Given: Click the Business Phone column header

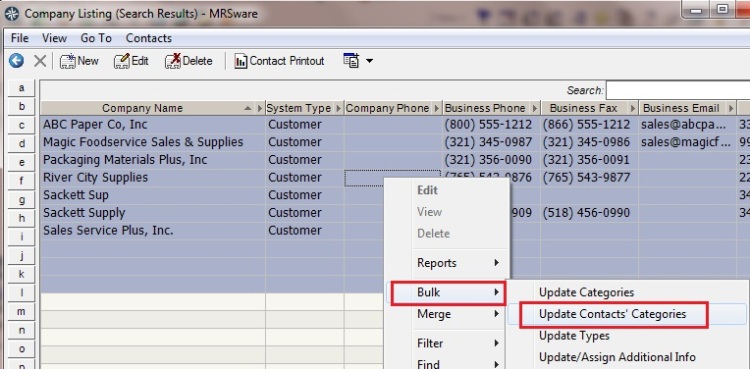Looking at the screenshot, I should pos(485,108).
